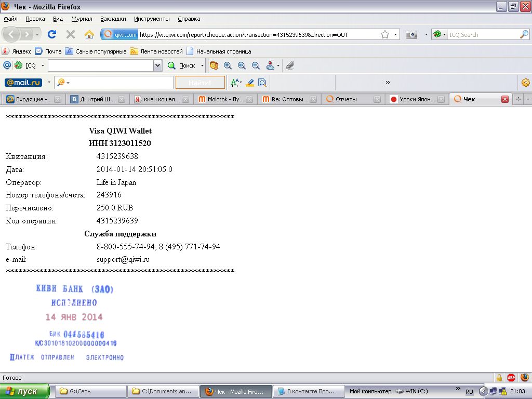Click the orange Найти! button

coord(200,83)
